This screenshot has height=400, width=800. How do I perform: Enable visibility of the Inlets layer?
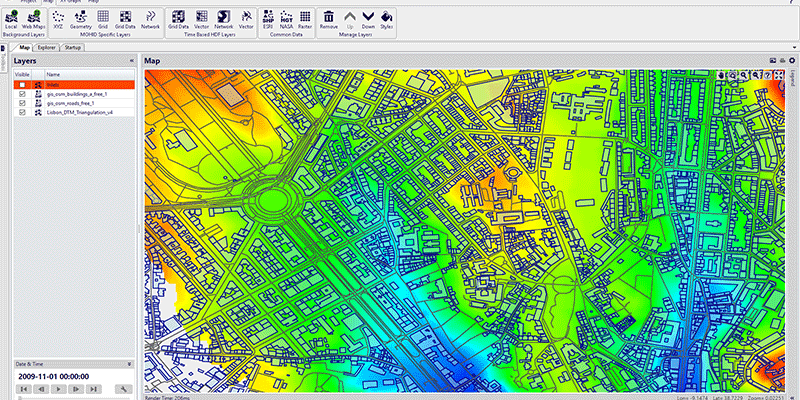click(x=22, y=85)
